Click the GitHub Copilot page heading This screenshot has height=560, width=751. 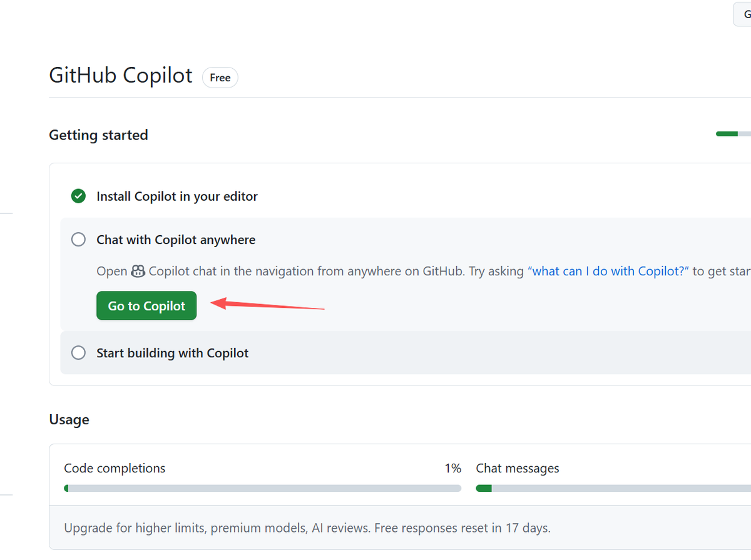click(x=121, y=75)
